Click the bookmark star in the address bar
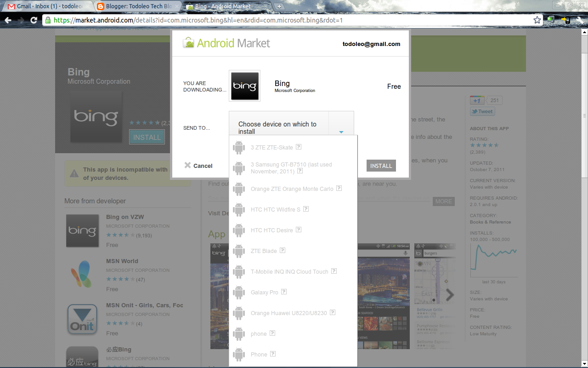The width and height of the screenshot is (588, 368). [x=537, y=20]
